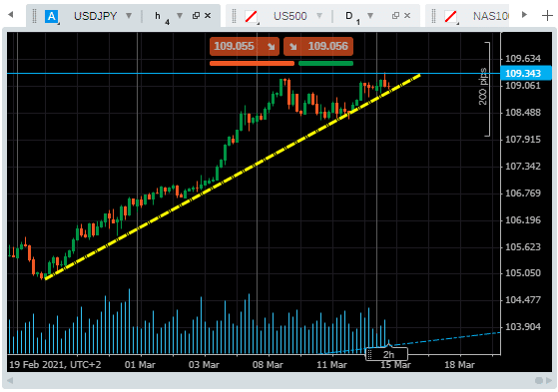This screenshot has height=392, width=558.
Task: Click the green sentiment bar
Action: (326, 63)
